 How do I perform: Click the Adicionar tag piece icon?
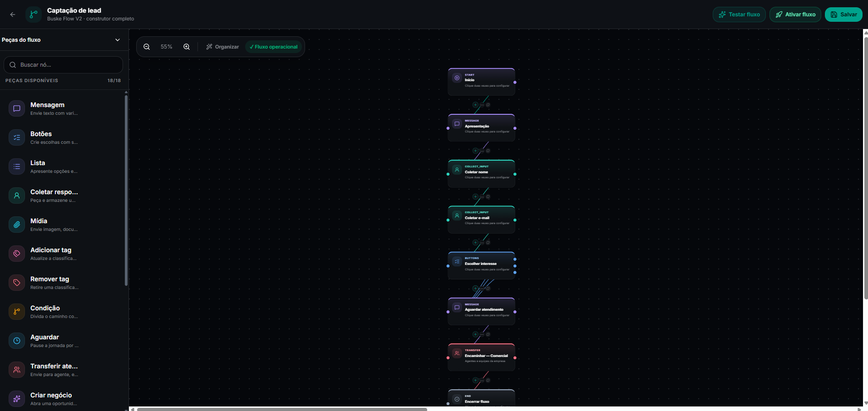(17, 254)
